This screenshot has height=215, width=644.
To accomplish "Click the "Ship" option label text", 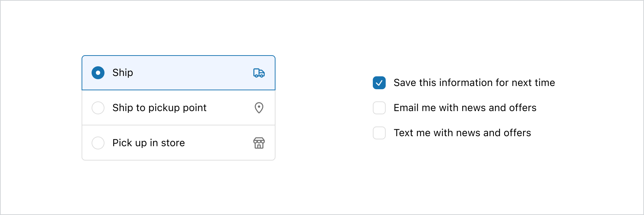I will (x=123, y=73).
